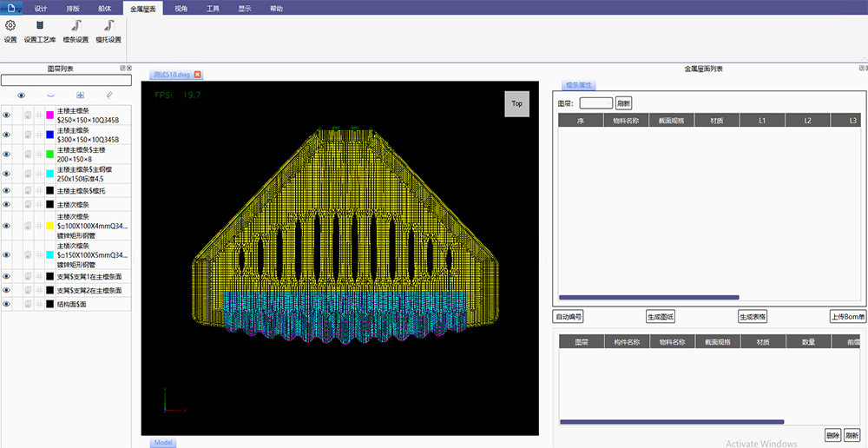This screenshot has height=448, width=868.
Task: Click the document icon in the $250×150×10Q345B row
Action: (x=29, y=115)
